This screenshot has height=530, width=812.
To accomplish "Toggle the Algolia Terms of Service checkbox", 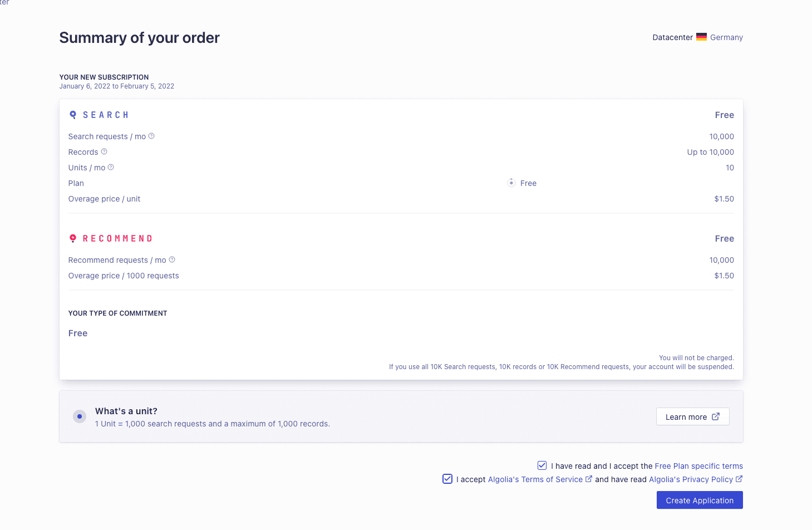I will (447, 479).
